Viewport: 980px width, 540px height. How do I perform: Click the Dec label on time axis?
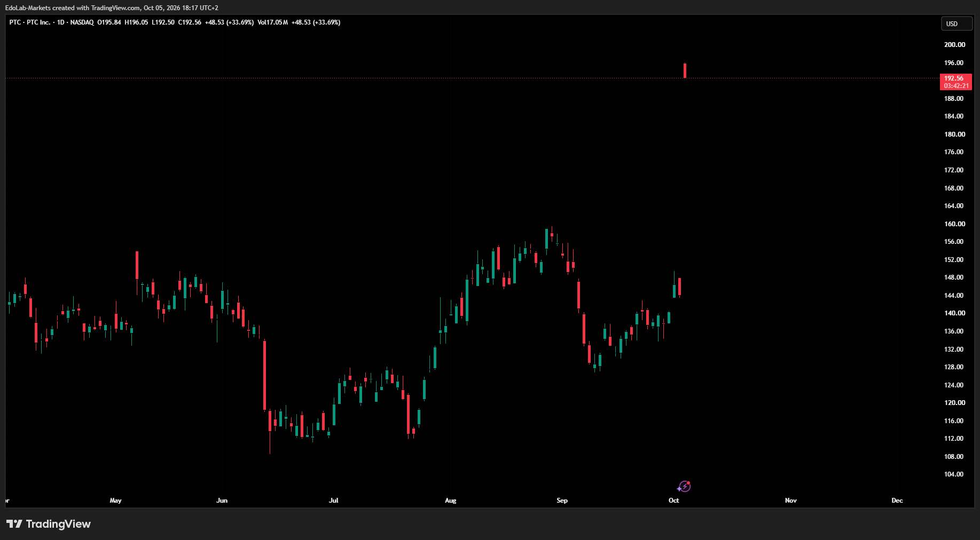(x=897, y=501)
